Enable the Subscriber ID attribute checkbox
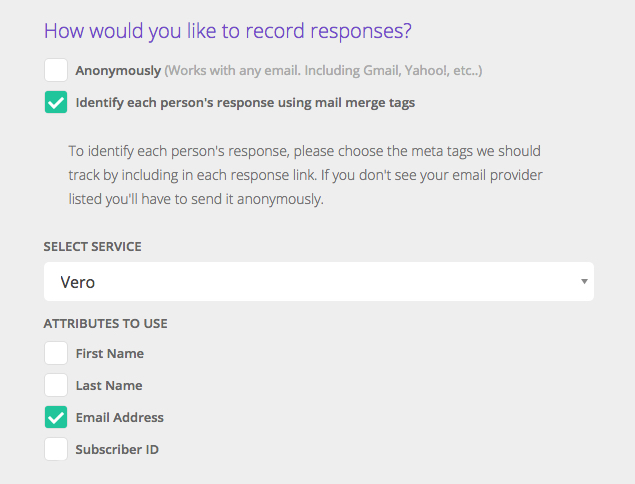This screenshot has height=484, width=635. click(x=56, y=449)
